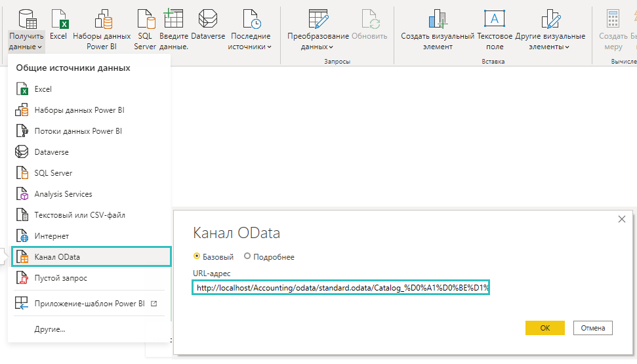This screenshot has height=364, width=637.
Task: Click Приложение-шаблон Power BI label
Action: pyautogui.click(x=89, y=304)
